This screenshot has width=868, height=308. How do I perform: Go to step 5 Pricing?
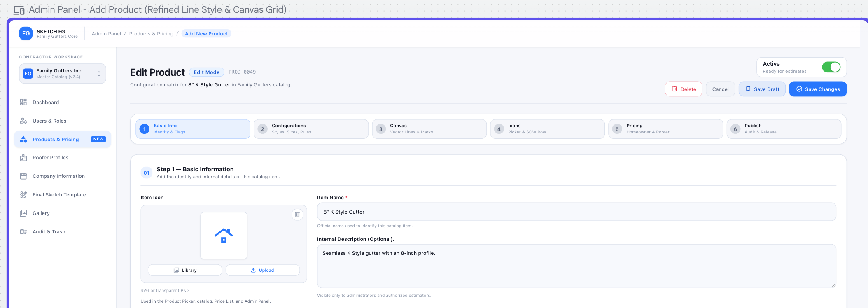click(665, 129)
